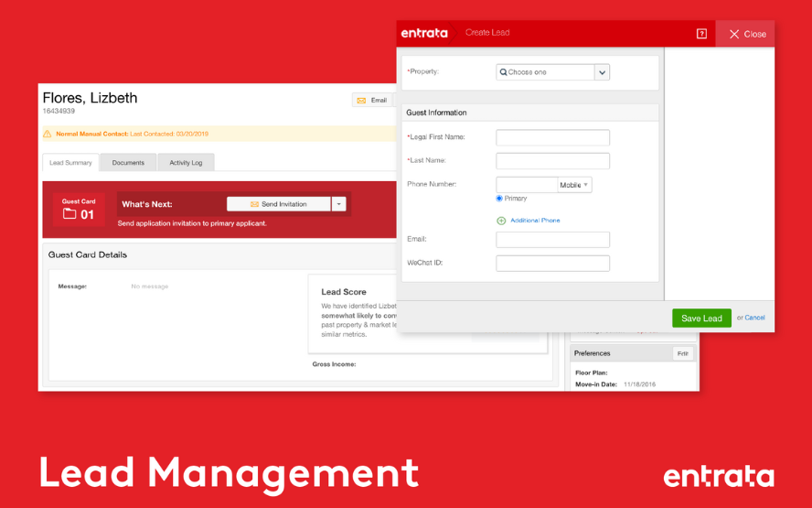This screenshot has height=508, width=812.
Task: Click the envelope icon in Send Invitation button
Action: pyautogui.click(x=254, y=204)
